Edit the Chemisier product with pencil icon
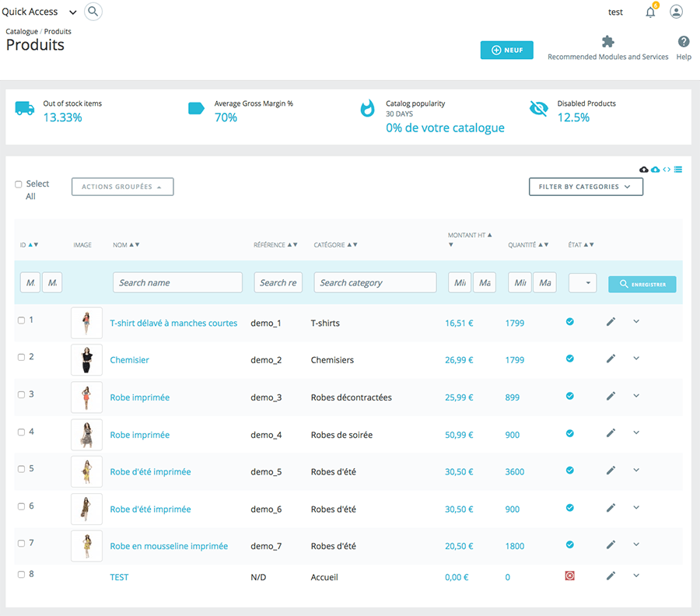 611,359
